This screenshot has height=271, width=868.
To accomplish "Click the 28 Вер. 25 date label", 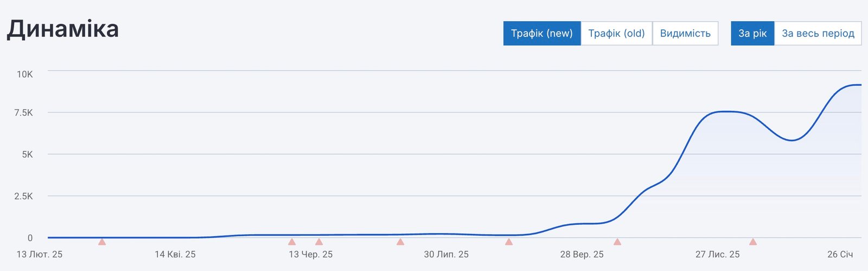I will click(x=582, y=254).
